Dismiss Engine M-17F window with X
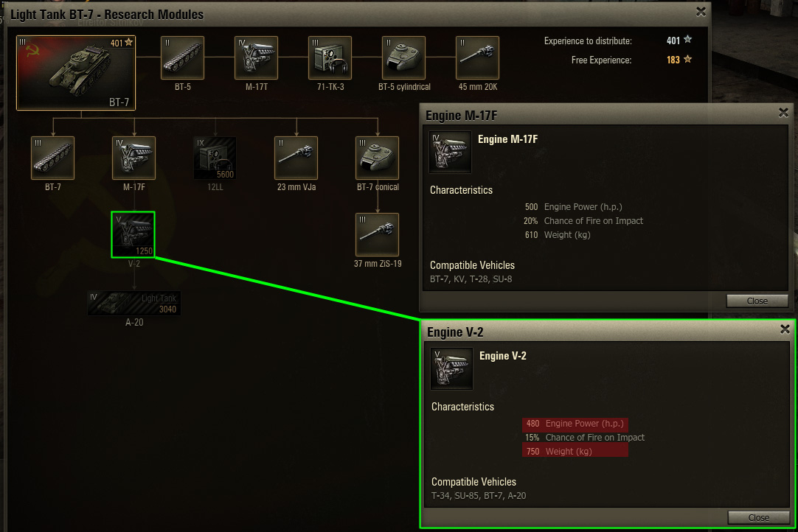The width and height of the screenshot is (798, 532). pos(783,113)
